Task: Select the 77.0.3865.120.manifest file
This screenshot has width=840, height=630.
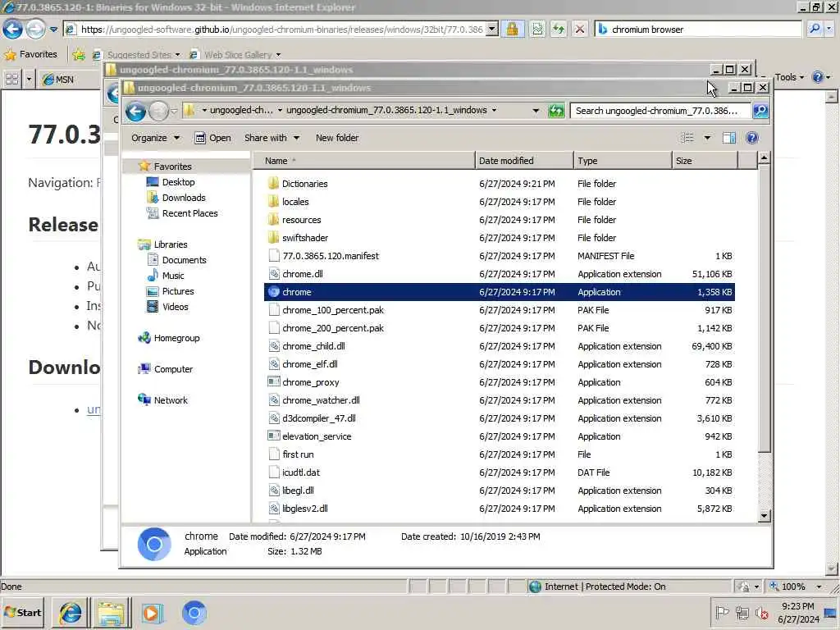Action: coord(330,256)
